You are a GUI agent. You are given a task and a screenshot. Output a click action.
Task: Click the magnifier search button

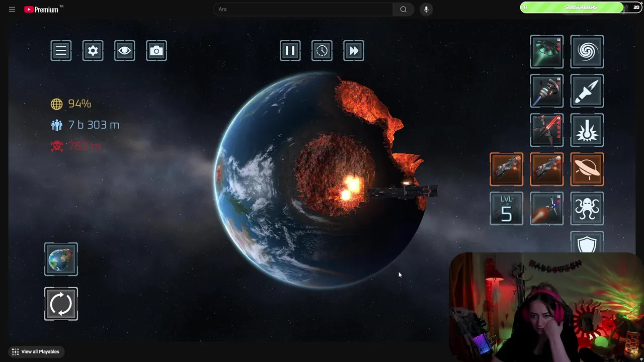(403, 9)
